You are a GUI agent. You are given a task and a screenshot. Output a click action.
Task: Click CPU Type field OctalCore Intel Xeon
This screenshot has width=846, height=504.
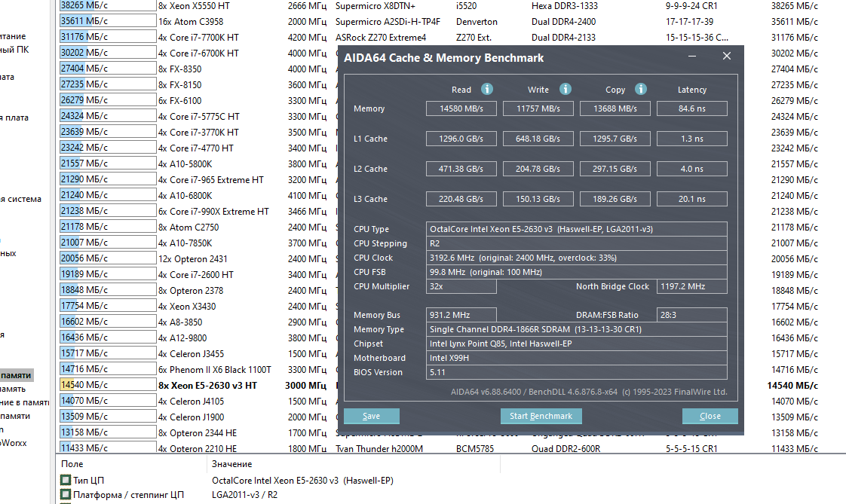(576, 229)
